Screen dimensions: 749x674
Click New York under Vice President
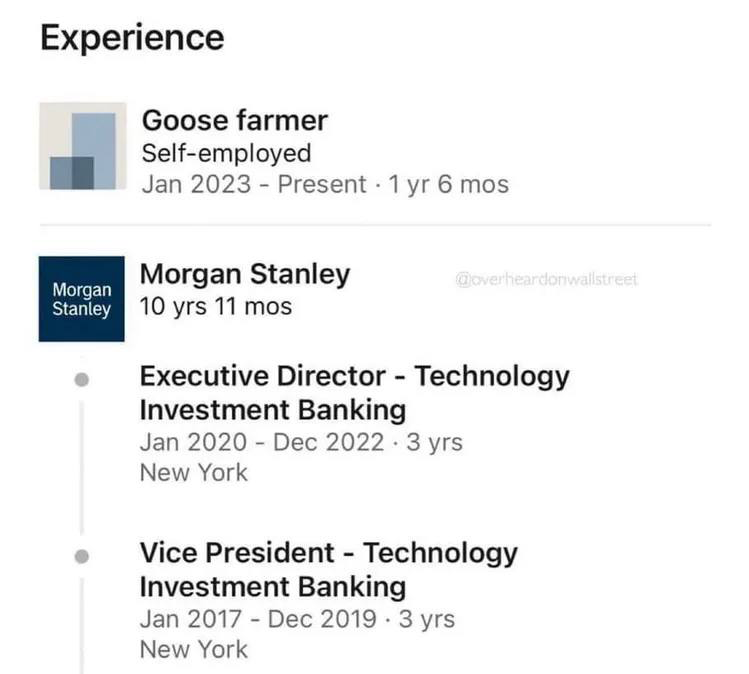point(193,649)
